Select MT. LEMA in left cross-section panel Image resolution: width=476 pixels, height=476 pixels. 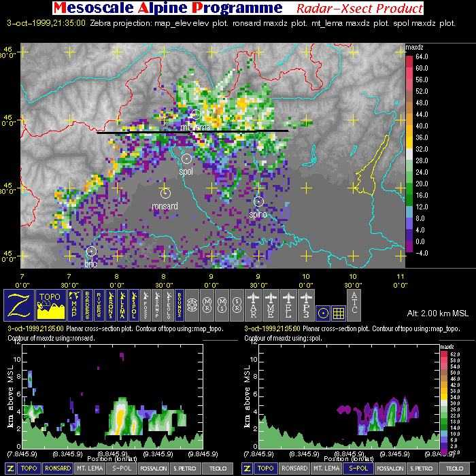88,469
